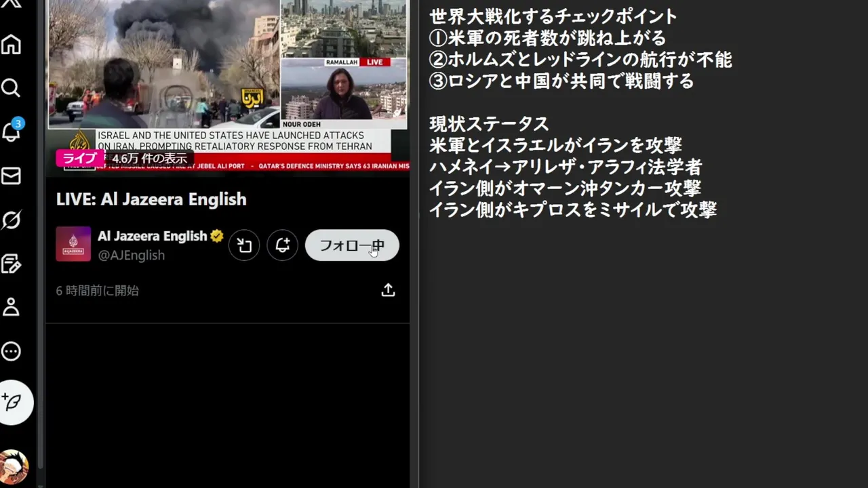Click the @AJEnglish handle

131,255
